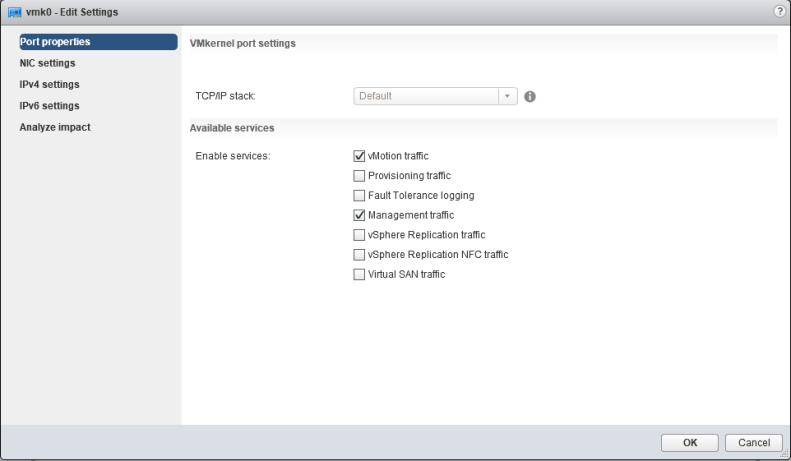Enable vSphere Replication traffic
791x461 pixels.
coord(360,235)
